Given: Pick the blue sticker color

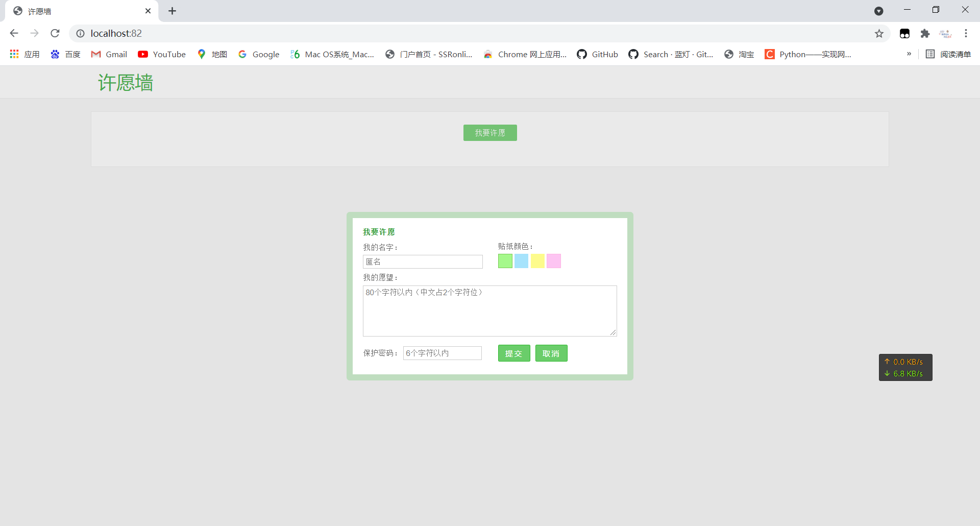Looking at the screenshot, I should coord(522,261).
